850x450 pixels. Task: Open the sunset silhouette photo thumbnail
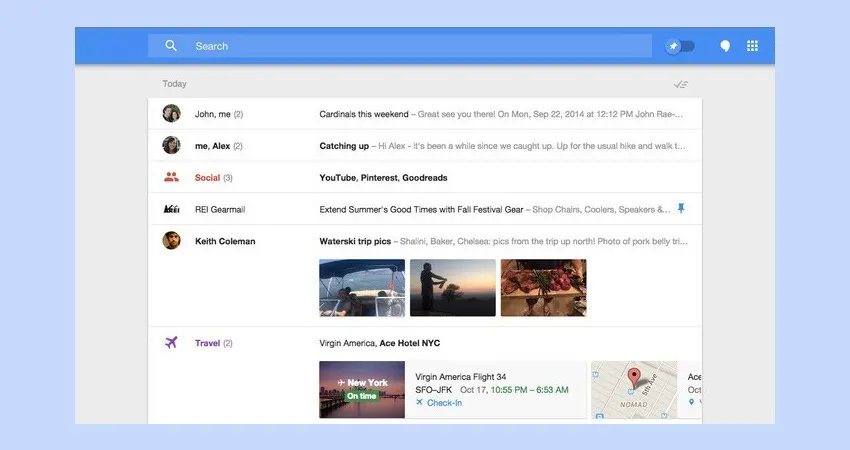(x=453, y=288)
